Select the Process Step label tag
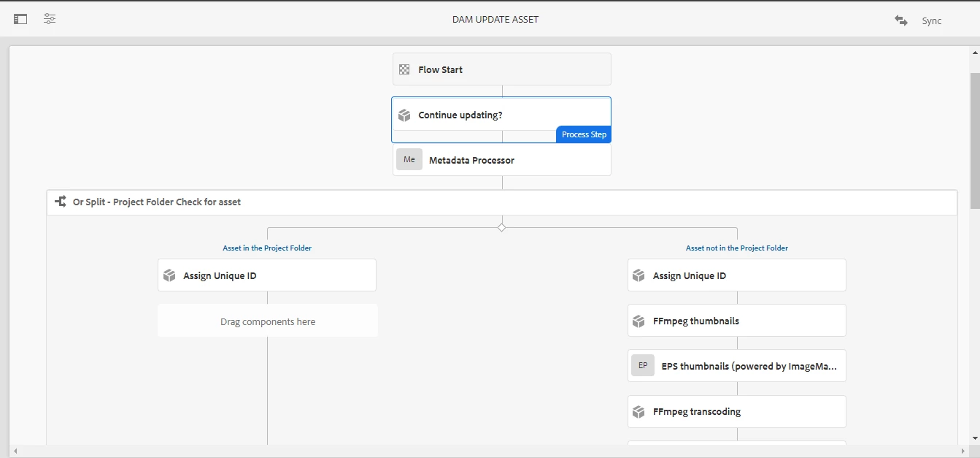The height and width of the screenshot is (458, 980). [x=584, y=134]
